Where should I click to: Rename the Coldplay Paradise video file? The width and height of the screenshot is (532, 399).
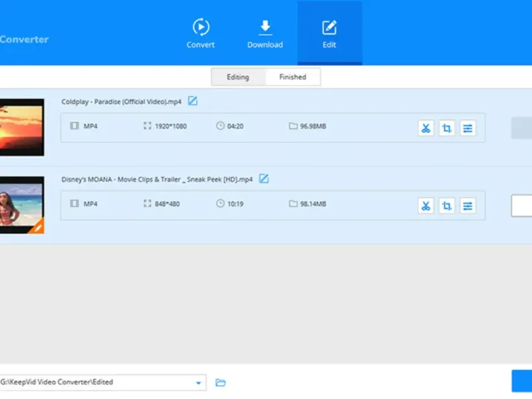pyautogui.click(x=193, y=101)
